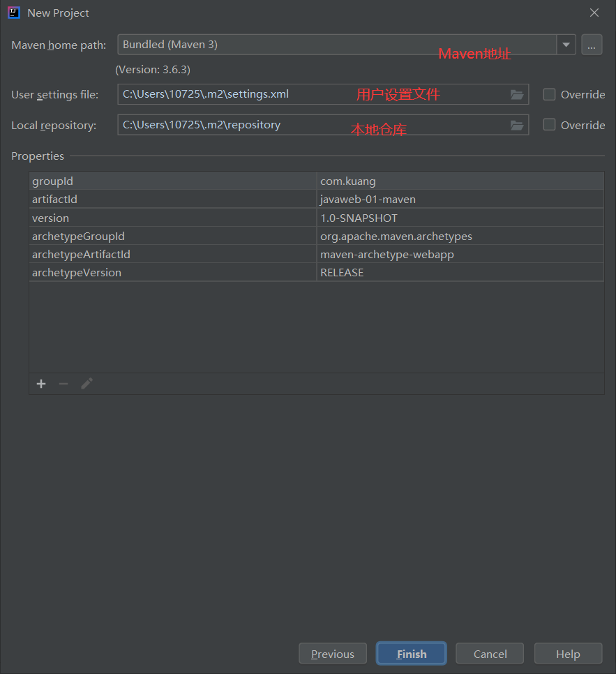
Task: Select the Maven home path combo box
Action: pos(347,45)
